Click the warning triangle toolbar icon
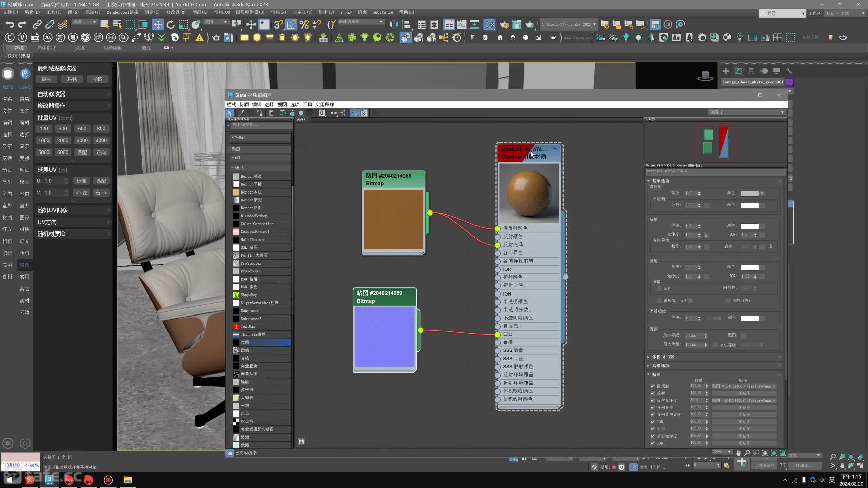The image size is (868, 488). click(200, 37)
